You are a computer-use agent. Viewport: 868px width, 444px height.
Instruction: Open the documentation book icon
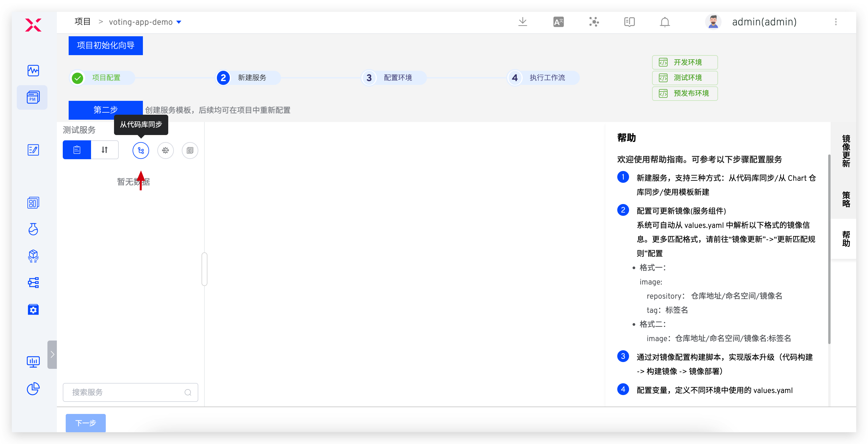[x=629, y=22]
